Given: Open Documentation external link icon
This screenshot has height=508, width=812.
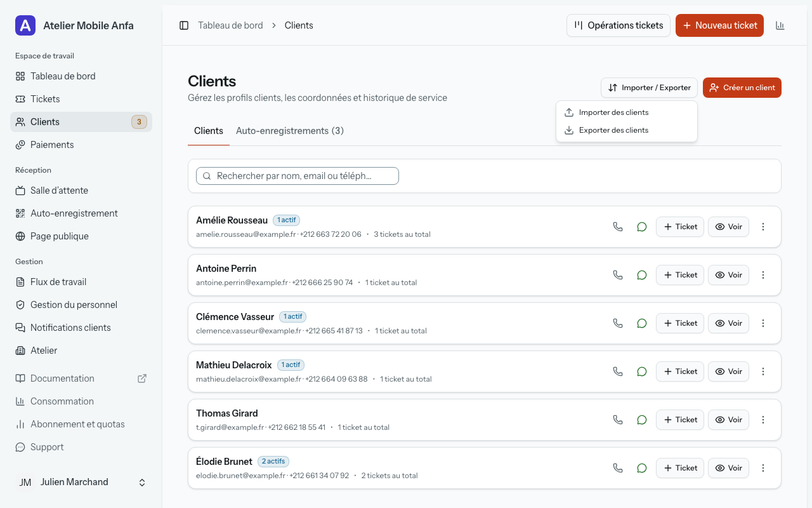Looking at the screenshot, I should click(142, 378).
